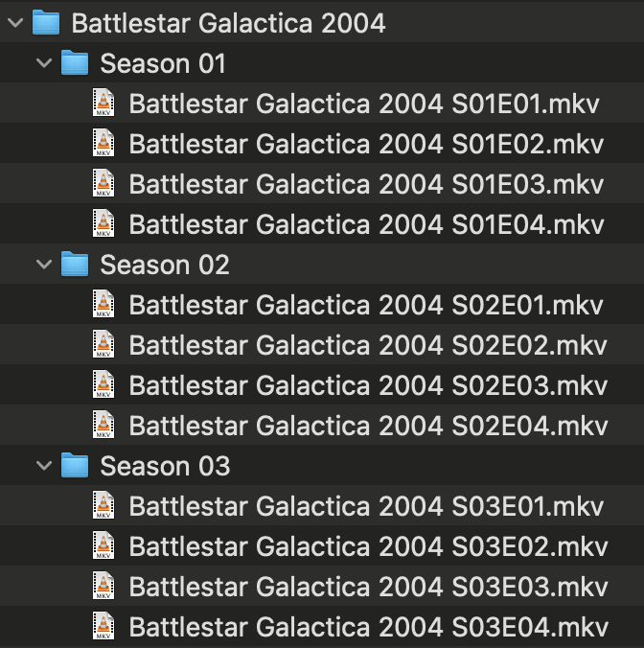Click the MKV icon of S02E04.mkv
This screenshot has width=644, height=648.
(103, 425)
